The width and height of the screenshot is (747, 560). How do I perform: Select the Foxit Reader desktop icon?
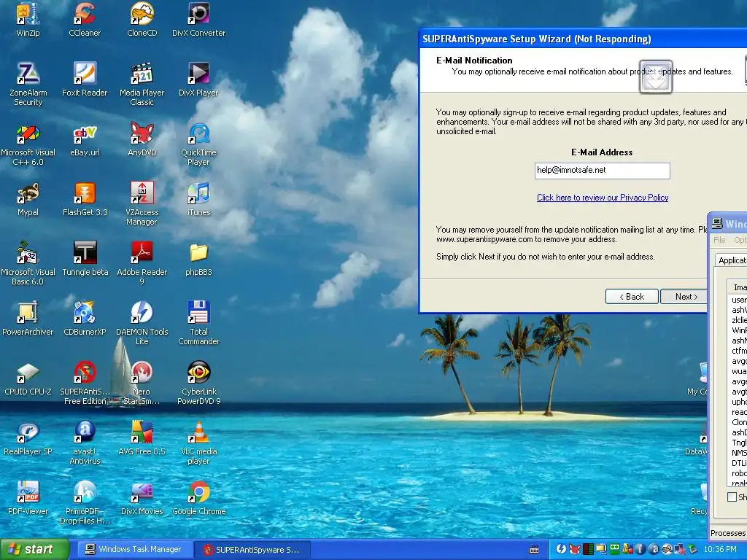coord(85,80)
